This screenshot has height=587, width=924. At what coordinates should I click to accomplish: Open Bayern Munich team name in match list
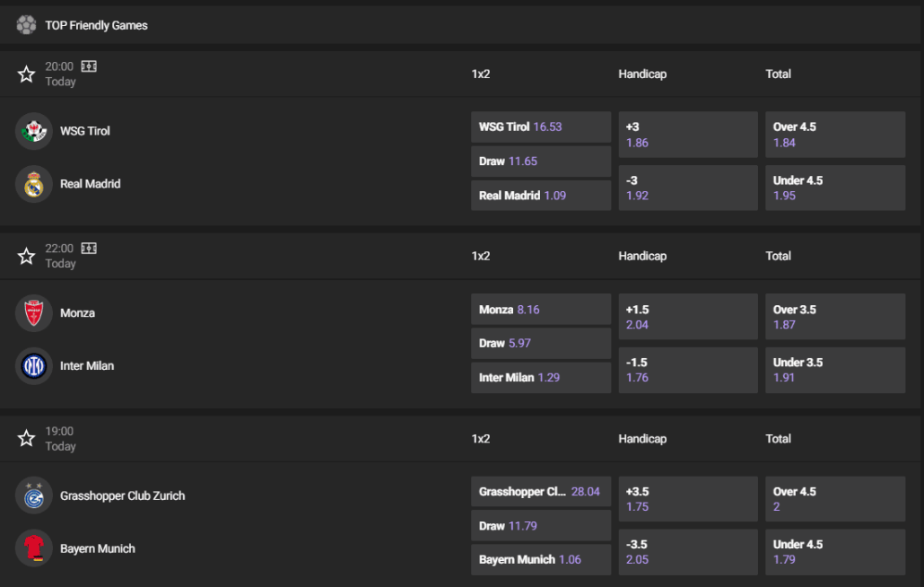pos(97,548)
